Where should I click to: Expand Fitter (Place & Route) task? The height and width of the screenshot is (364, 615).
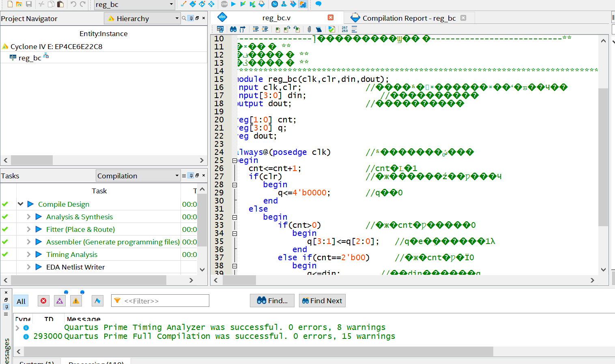(x=28, y=229)
